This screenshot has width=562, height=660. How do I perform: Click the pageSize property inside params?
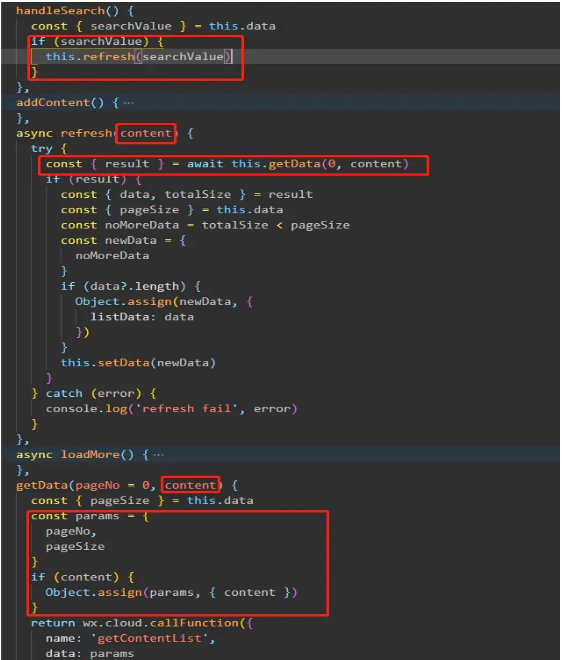point(75,547)
